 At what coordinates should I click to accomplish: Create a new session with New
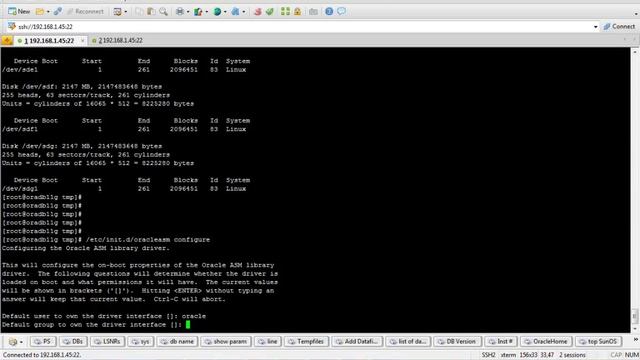coord(19,11)
